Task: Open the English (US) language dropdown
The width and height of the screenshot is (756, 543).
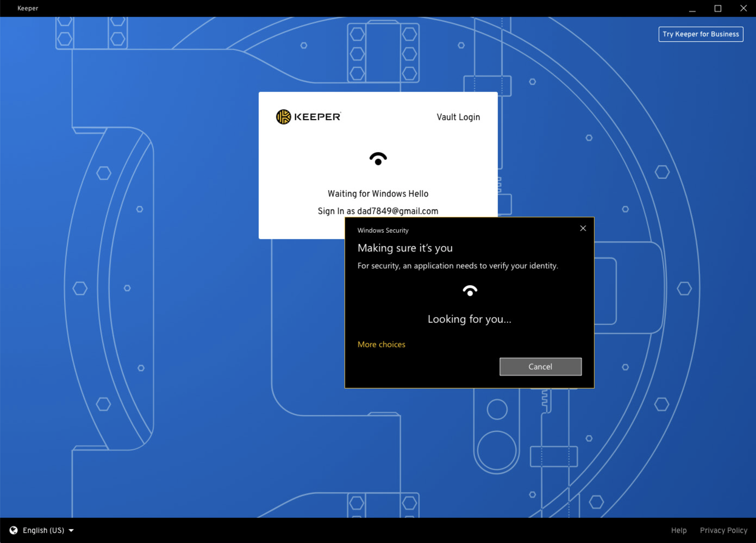Action: [43, 530]
